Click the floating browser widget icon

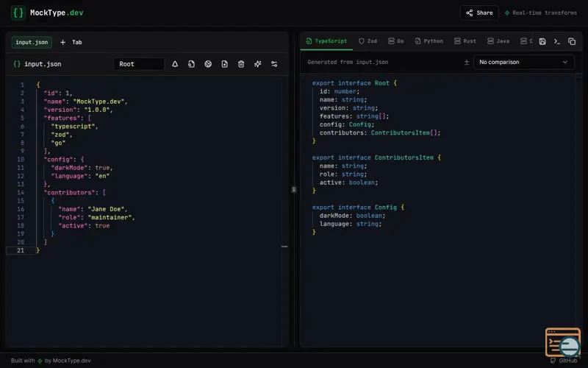pyautogui.click(x=563, y=342)
